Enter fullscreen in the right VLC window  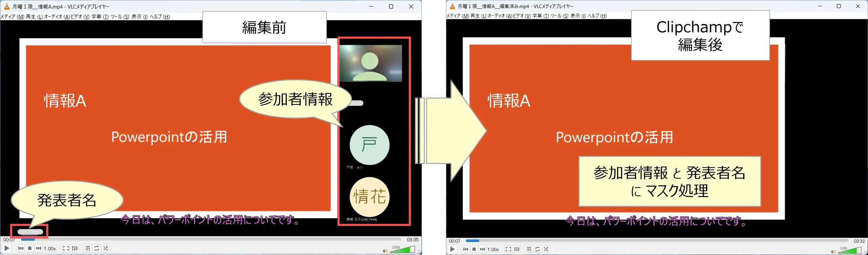(508, 249)
